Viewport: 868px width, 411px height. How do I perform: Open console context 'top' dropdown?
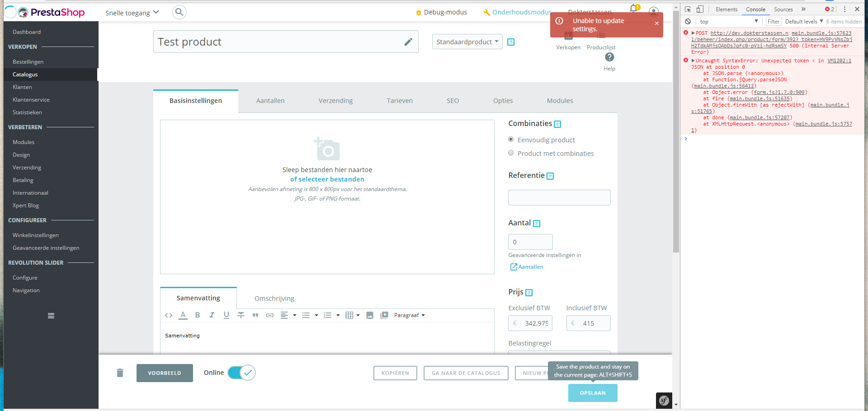[729, 21]
